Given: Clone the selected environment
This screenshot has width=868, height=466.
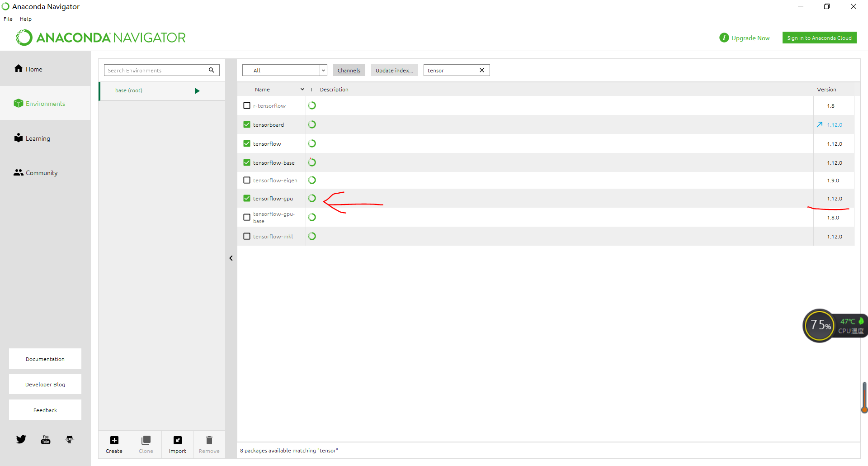Looking at the screenshot, I should [146, 444].
